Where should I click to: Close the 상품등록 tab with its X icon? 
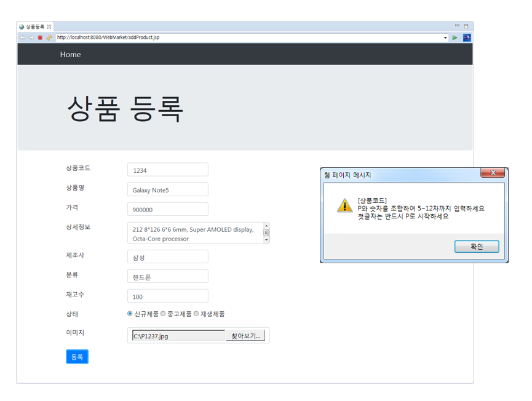(x=49, y=26)
